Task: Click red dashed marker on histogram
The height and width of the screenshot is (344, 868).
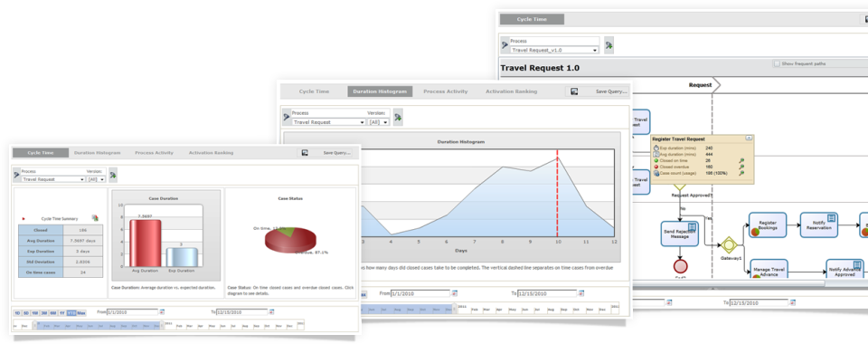Action: [x=558, y=194]
